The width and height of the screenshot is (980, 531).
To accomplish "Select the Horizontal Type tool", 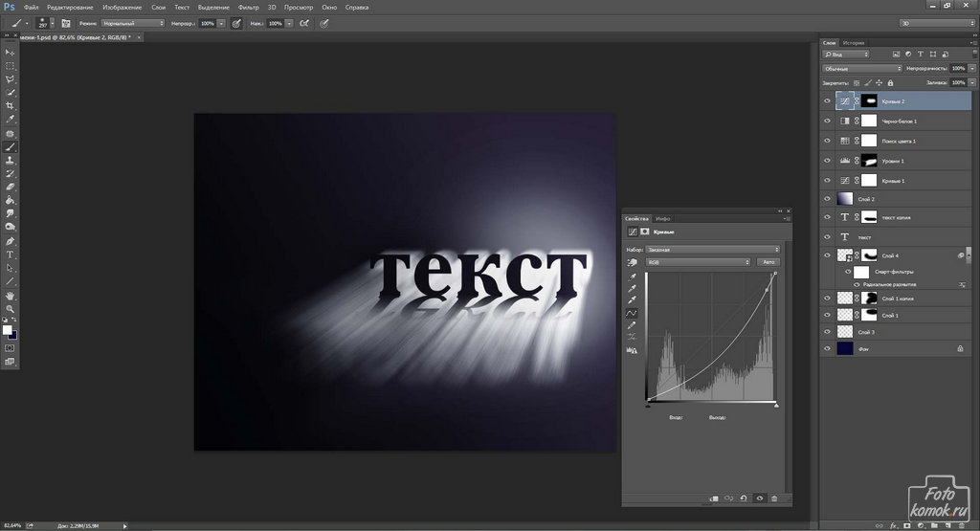I will (11, 255).
